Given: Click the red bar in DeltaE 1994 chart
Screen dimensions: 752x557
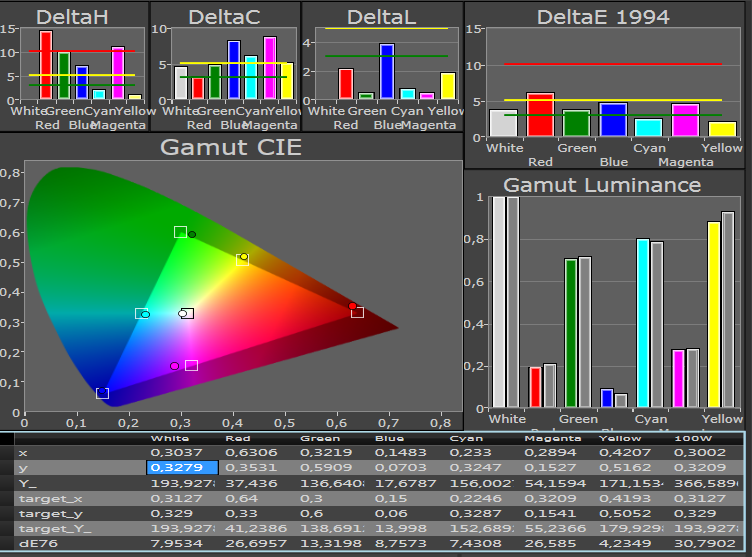Looking at the screenshot, I should 540,115.
